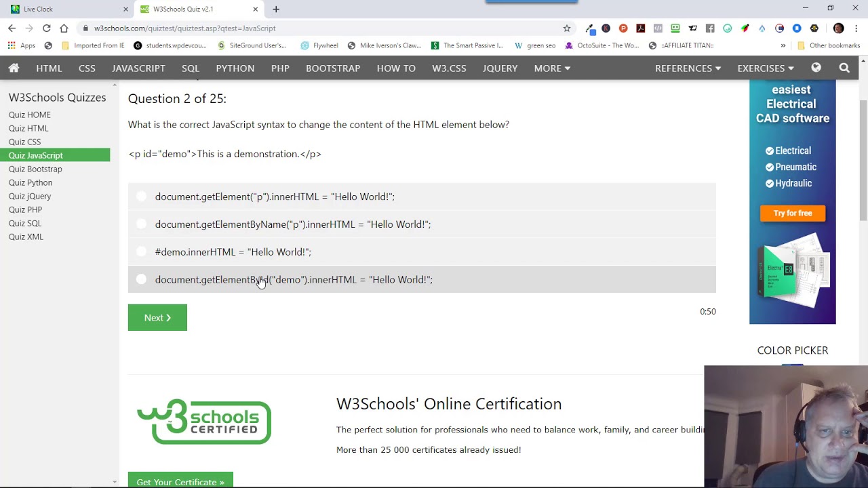Select getElementByName answer radio button
The height and width of the screenshot is (488, 868).
[x=141, y=224]
